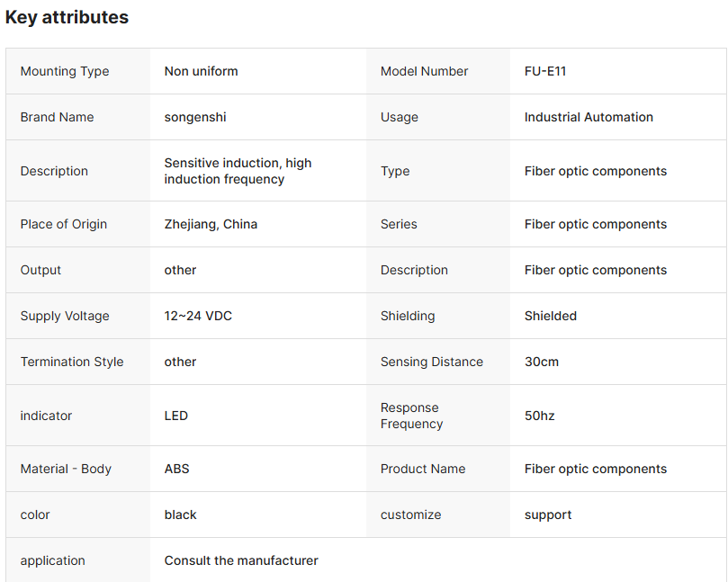This screenshot has width=728, height=582.
Task: Click the black color value
Action: click(180, 515)
